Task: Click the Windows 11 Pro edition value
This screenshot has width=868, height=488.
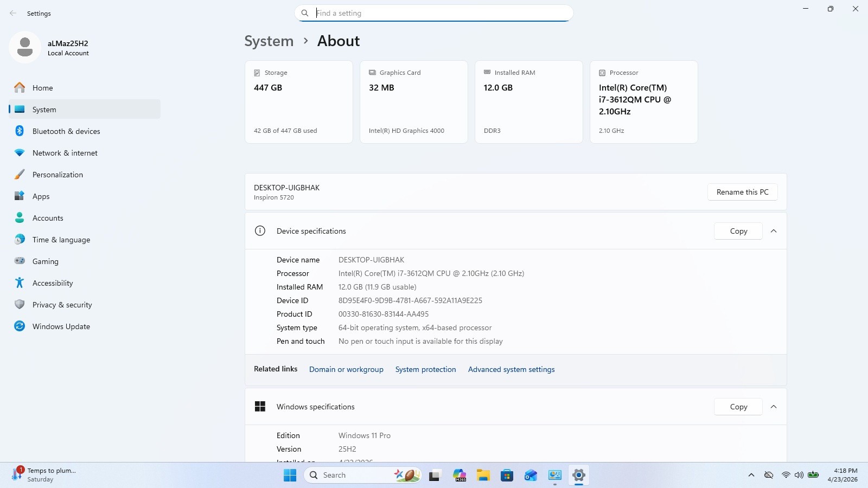Action: pos(365,435)
